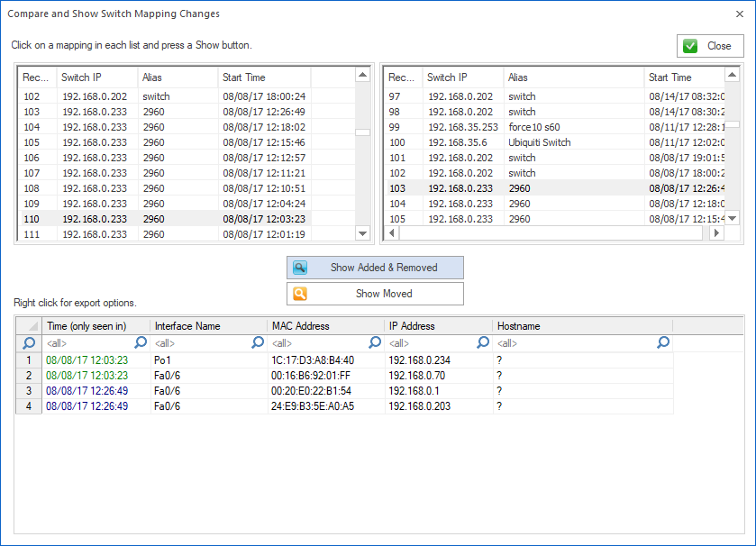This screenshot has width=756, height=546.
Task: Click the orange magnifier icon on Show Moved
Action: coord(301,293)
